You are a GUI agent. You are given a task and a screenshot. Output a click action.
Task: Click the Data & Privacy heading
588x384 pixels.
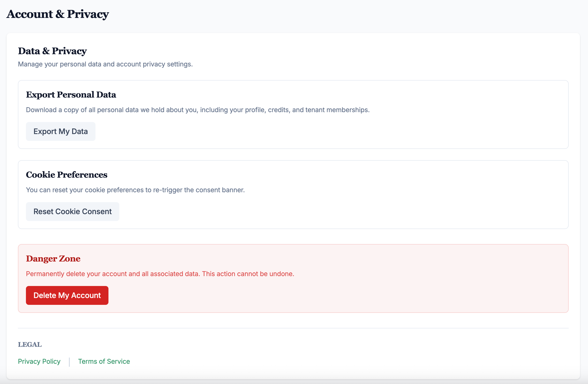coord(52,51)
